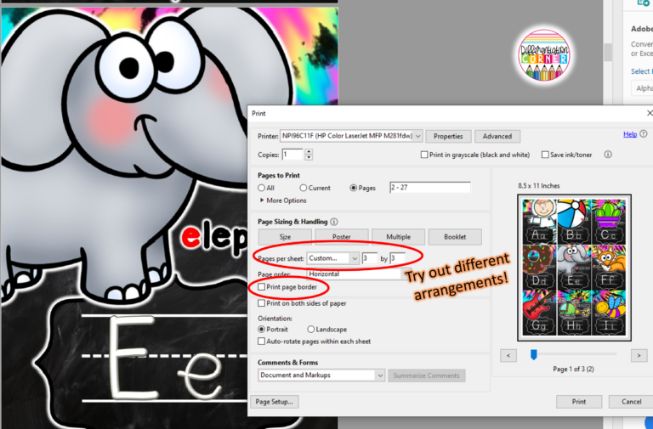653x429 pixels.
Task: Click the pages-per-sheet rows field
Action: tap(398, 258)
